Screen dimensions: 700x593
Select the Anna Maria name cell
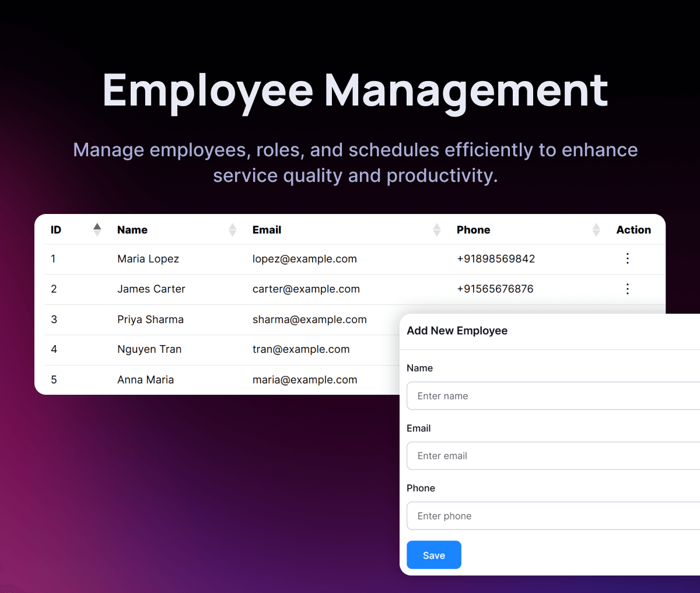coord(146,380)
